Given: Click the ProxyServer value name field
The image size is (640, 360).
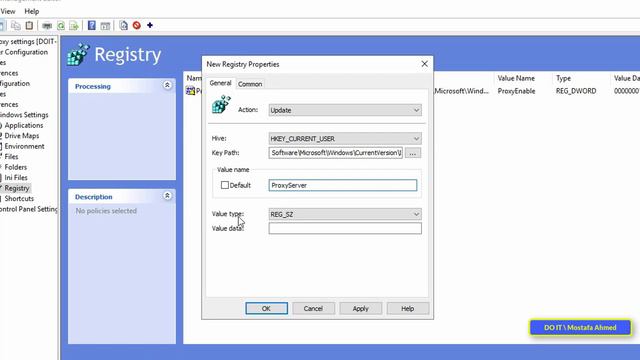Looking at the screenshot, I should click(x=343, y=185).
